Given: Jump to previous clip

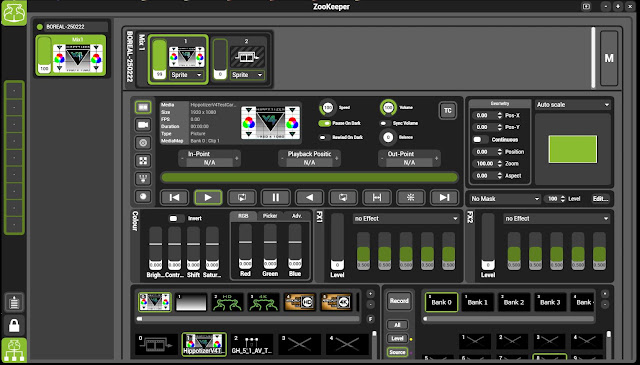Looking at the screenshot, I should point(174,198).
